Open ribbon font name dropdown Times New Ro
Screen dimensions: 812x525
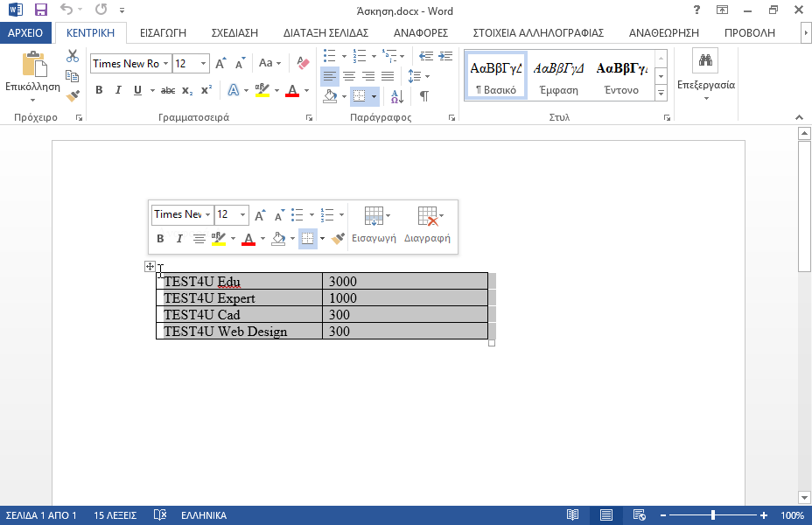click(x=165, y=63)
